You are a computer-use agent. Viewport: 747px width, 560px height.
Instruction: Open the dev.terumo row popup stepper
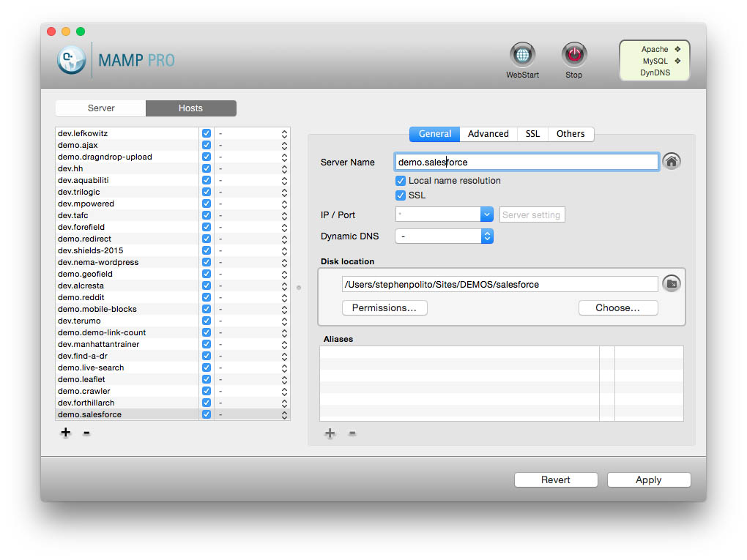pos(284,321)
